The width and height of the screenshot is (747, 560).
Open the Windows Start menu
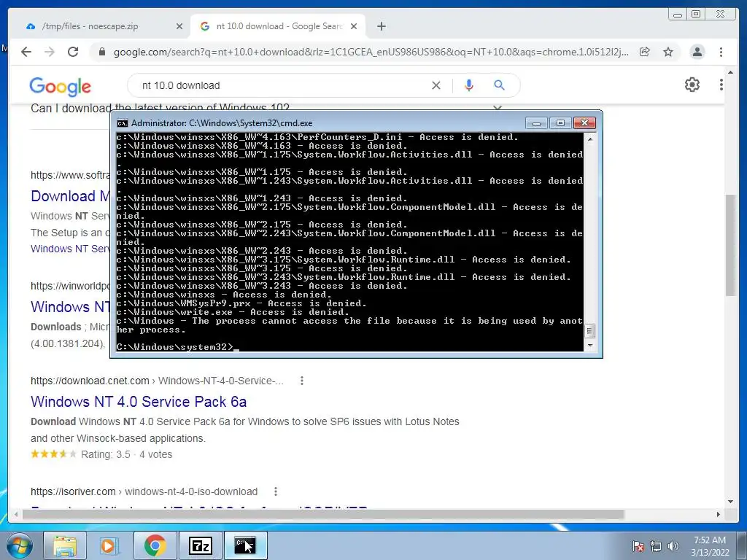20,545
